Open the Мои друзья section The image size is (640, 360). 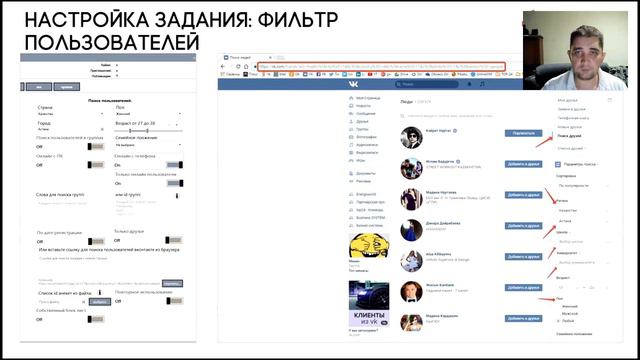tap(568, 100)
